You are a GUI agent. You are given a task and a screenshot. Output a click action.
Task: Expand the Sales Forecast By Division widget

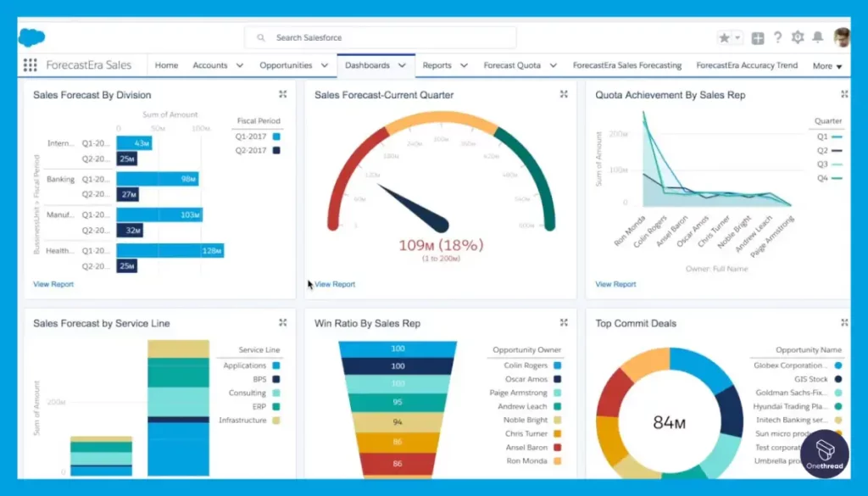point(283,94)
